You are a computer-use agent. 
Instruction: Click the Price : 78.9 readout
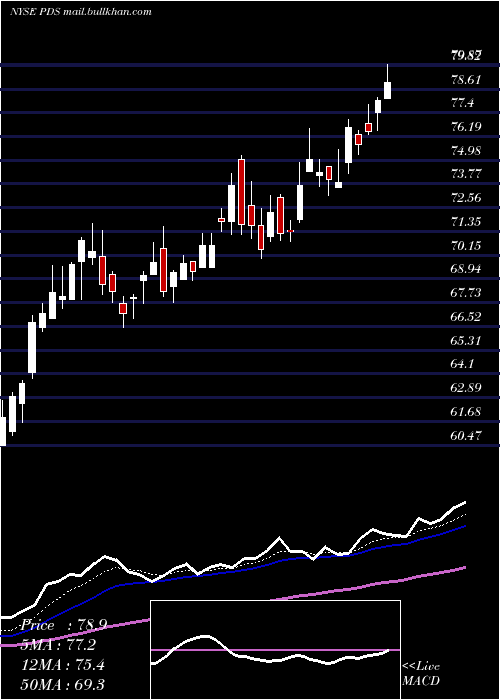point(63,625)
